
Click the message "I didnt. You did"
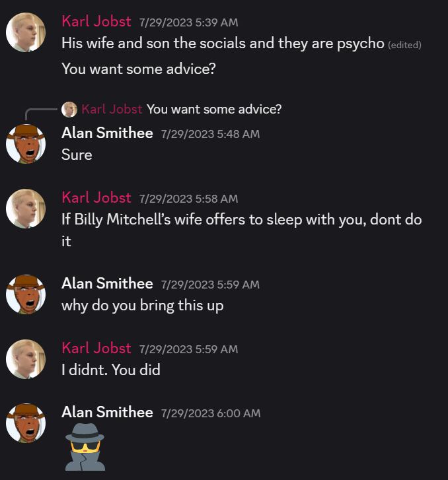(110, 370)
